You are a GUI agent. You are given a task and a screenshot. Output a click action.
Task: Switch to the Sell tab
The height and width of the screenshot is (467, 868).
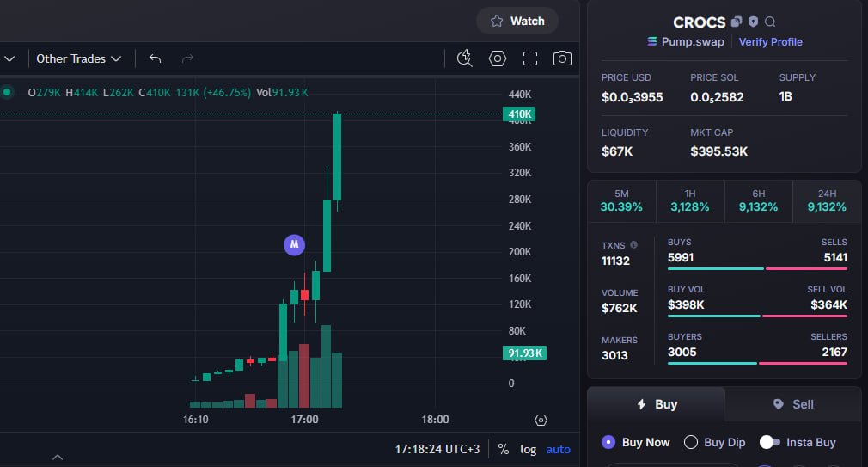tap(793, 404)
